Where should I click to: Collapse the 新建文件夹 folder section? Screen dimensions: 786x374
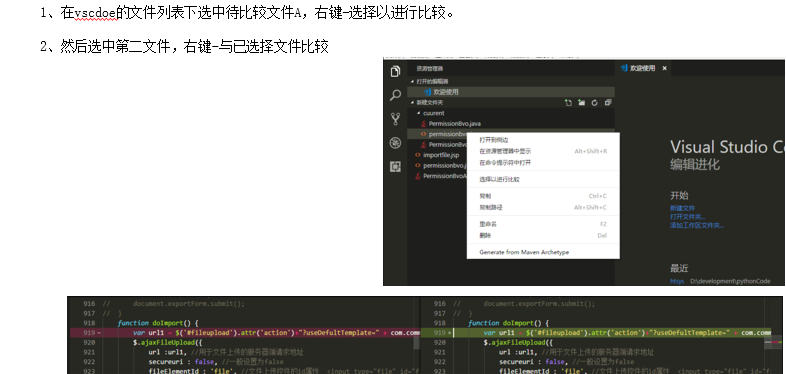(429, 103)
